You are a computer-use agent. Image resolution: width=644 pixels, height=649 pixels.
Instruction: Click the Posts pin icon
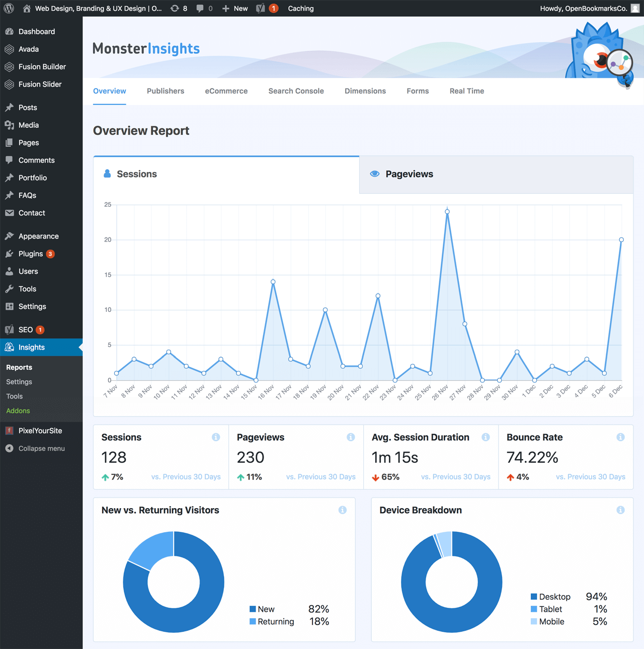10,107
